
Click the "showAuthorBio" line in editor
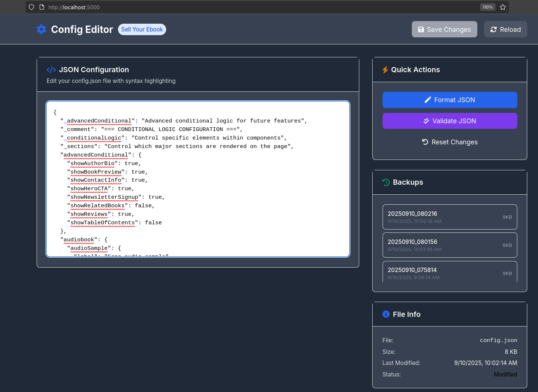pyautogui.click(x=104, y=163)
